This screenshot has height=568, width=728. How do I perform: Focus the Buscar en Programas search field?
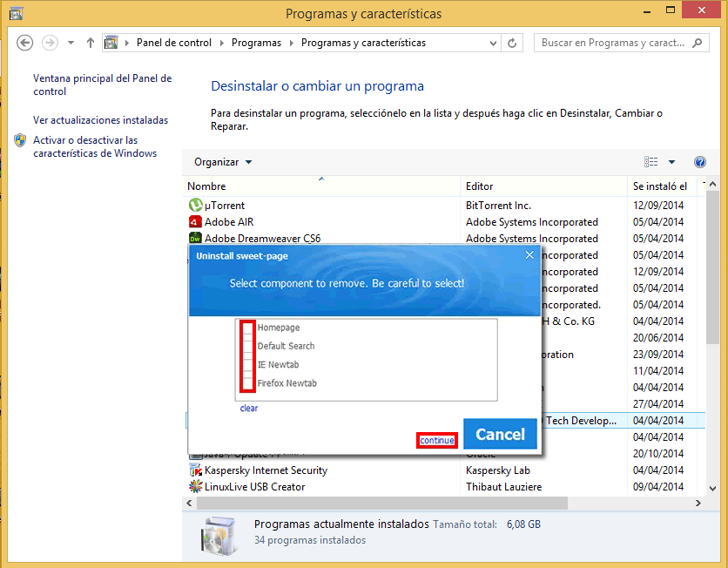click(x=621, y=43)
